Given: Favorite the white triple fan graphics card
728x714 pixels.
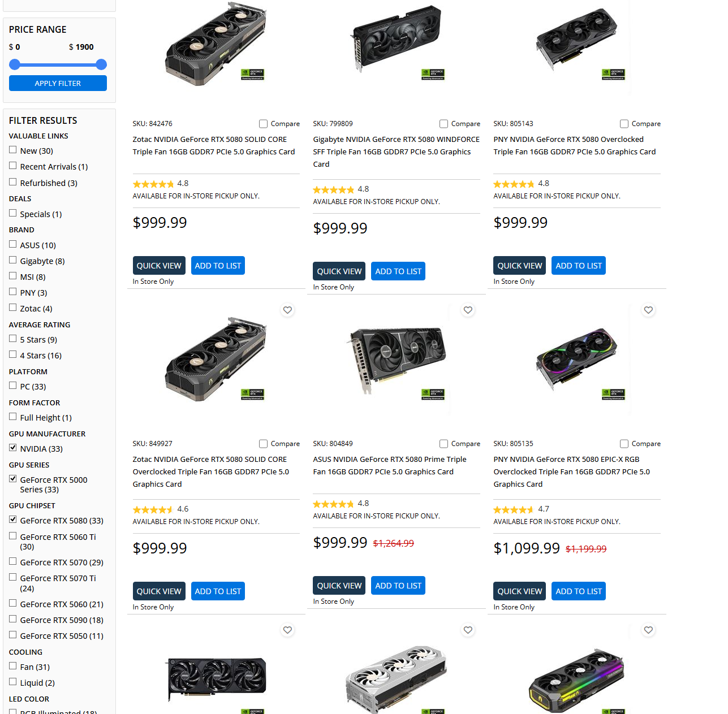Looking at the screenshot, I should [468, 630].
